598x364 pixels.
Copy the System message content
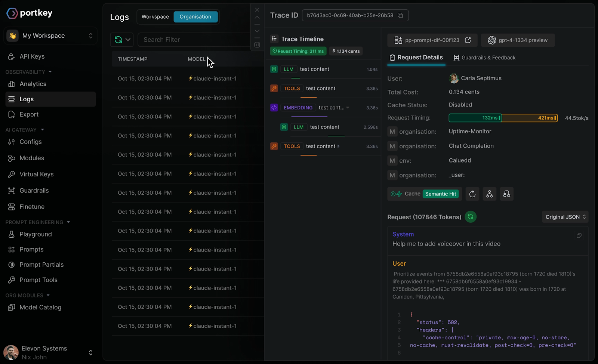pyautogui.click(x=579, y=235)
